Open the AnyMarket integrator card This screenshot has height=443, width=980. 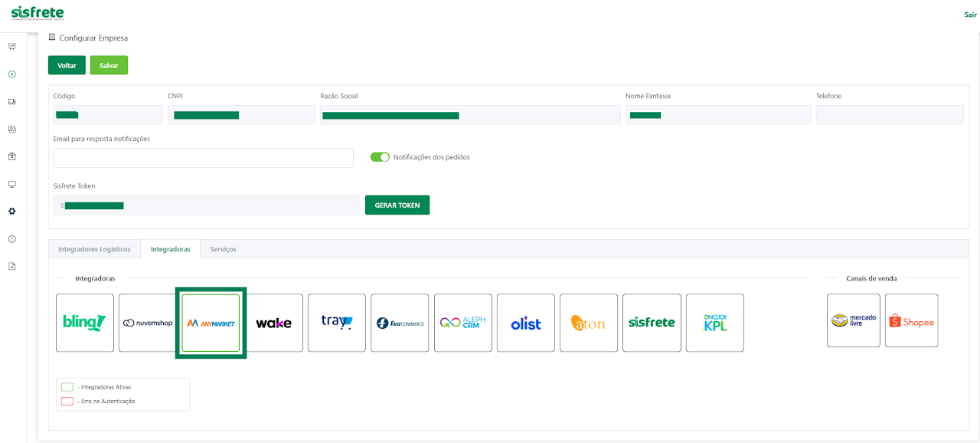211,323
